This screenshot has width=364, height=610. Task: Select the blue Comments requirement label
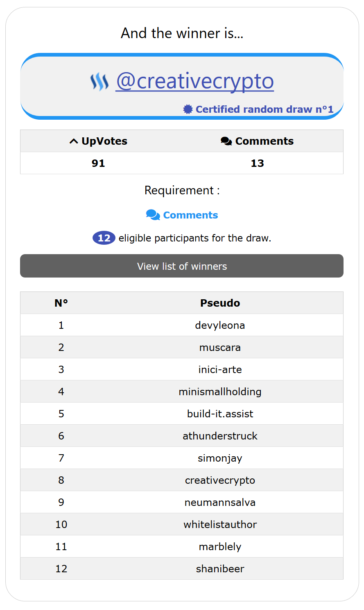[190, 215]
